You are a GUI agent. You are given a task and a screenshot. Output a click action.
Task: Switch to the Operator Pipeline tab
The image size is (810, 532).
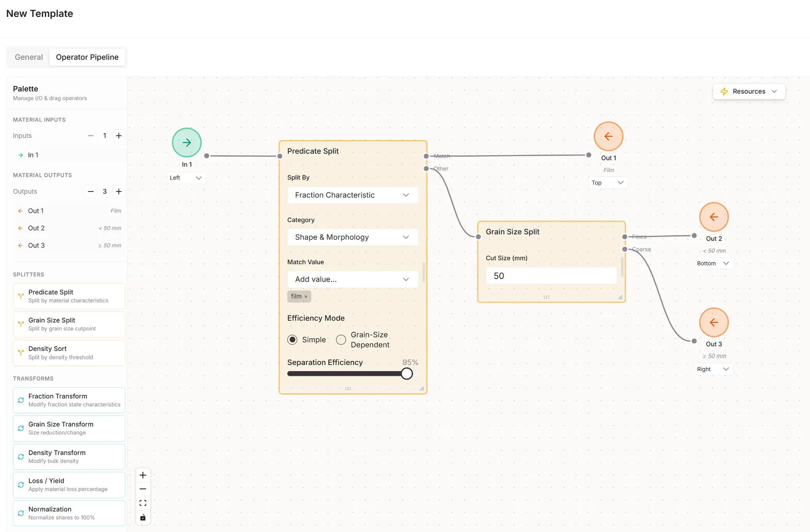87,57
